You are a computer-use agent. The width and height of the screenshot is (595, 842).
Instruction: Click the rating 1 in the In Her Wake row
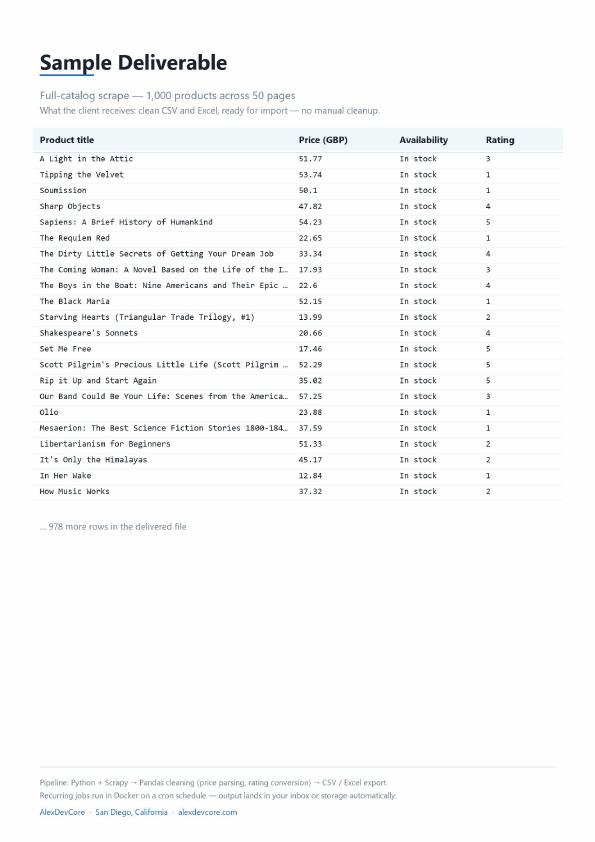(488, 476)
